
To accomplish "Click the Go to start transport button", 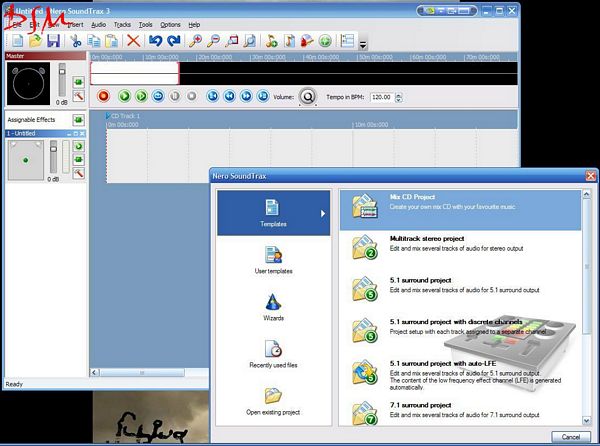I will coord(213,96).
